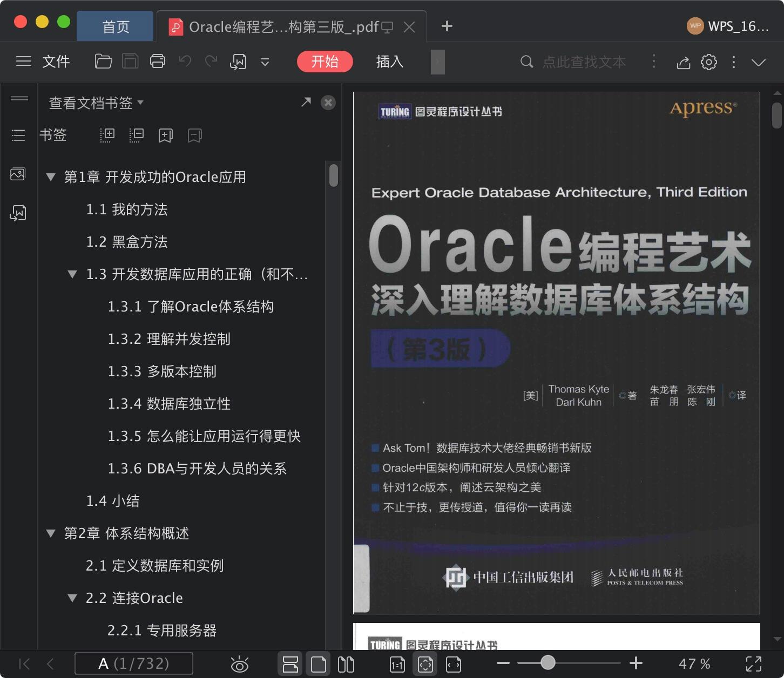The height and width of the screenshot is (678, 784).
Task: Select bookmark 1.3.6 DBA与开发人员的关系
Action: click(197, 469)
